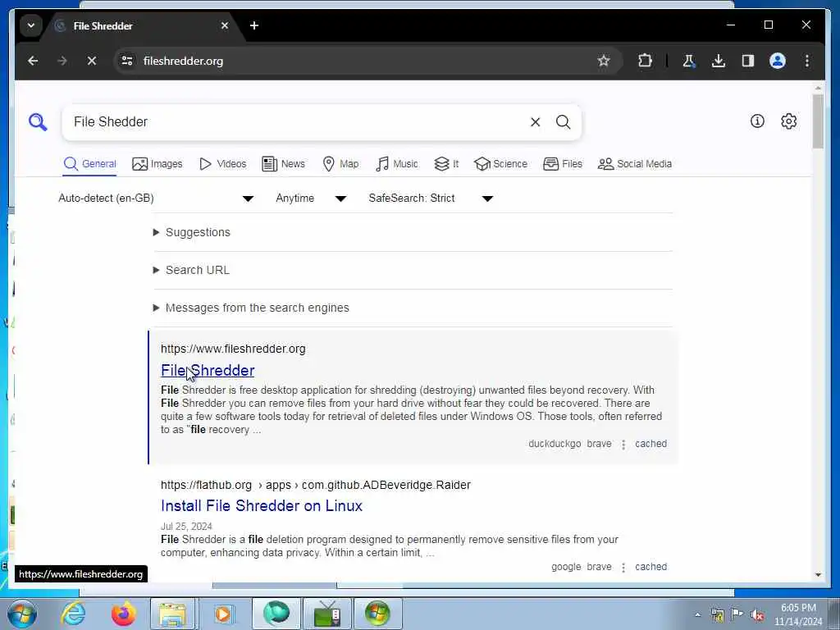This screenshot has height=630, width=840.
Task: Open the Auto-detect language dropdown
Action: click(156, 199)
